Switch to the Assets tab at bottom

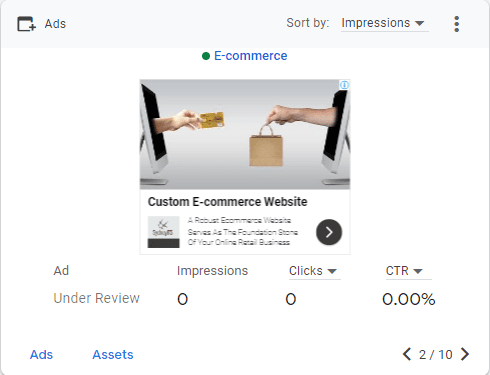tap(113, 355)
